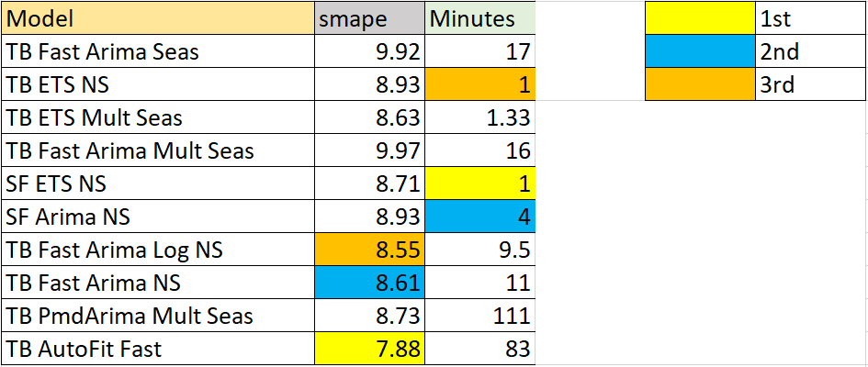Select the TB ETS Mult Seas cell
868x367 pixels.
pos(158,117)
